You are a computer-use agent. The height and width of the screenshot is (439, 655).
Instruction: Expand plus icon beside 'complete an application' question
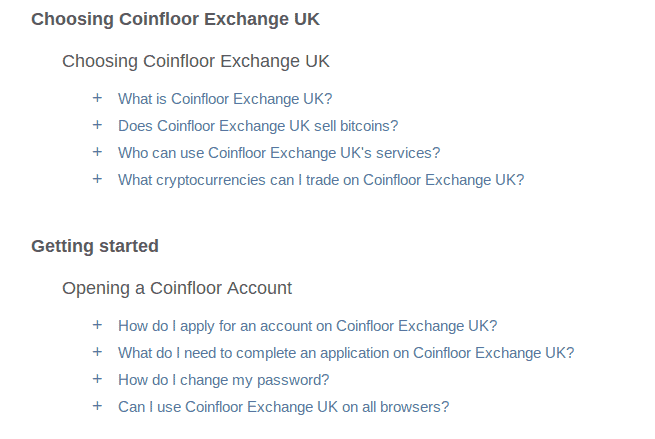97,352
